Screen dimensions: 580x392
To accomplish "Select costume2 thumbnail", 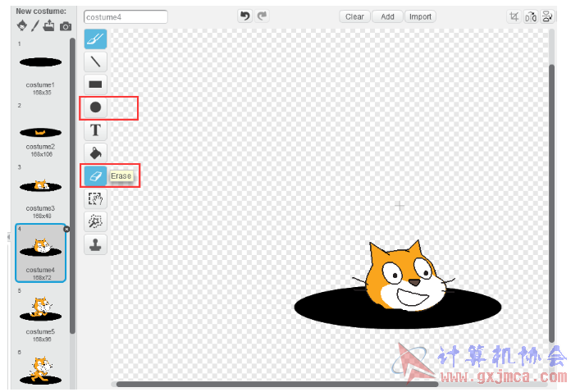I will 41,131.
